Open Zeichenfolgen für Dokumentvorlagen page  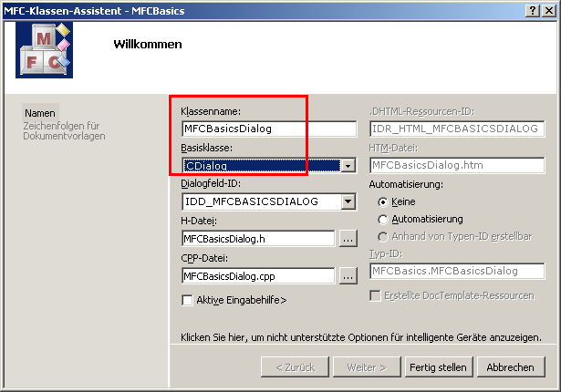point(64,131)
